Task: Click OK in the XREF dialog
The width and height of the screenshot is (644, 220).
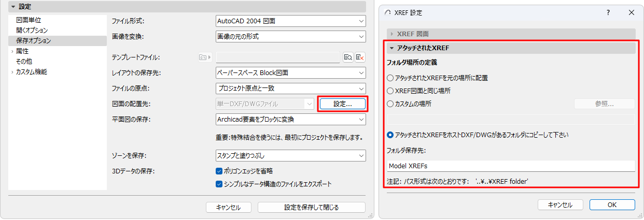Action: click(612, 204)
